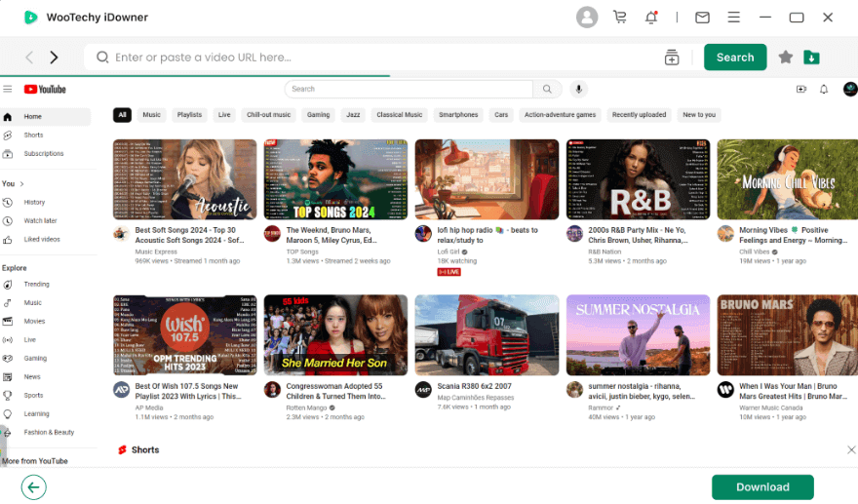Open Trending in the Explore sidebar
This screenshot has width=858, height=504.
(x=36, y=285)
